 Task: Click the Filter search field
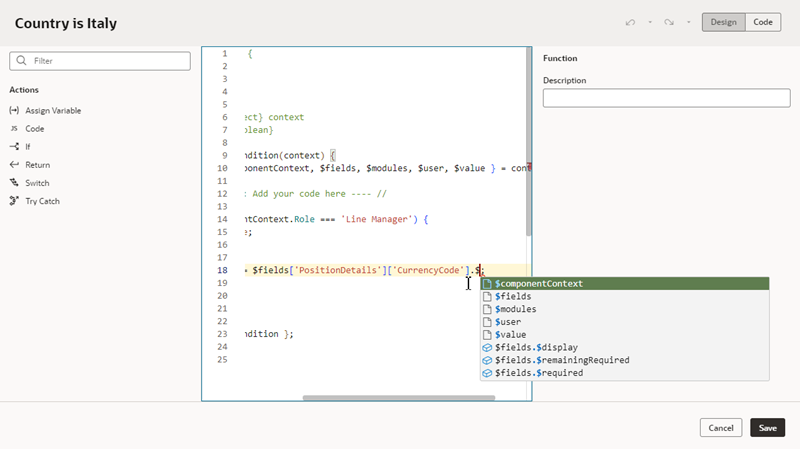pos(100,61)
